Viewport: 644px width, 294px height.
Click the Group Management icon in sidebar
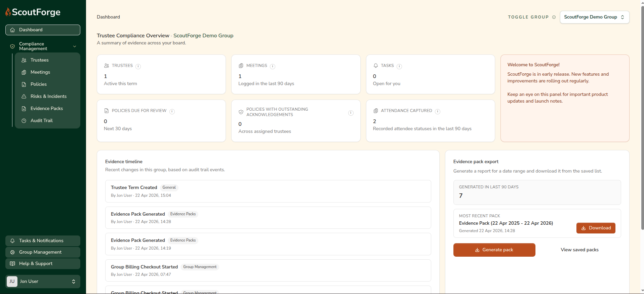12,252
